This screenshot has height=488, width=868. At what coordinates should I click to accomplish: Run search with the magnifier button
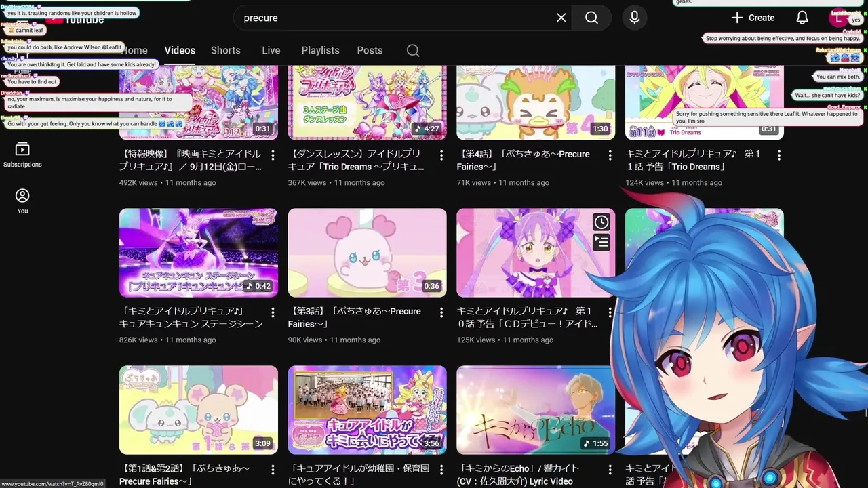point(591,18)
